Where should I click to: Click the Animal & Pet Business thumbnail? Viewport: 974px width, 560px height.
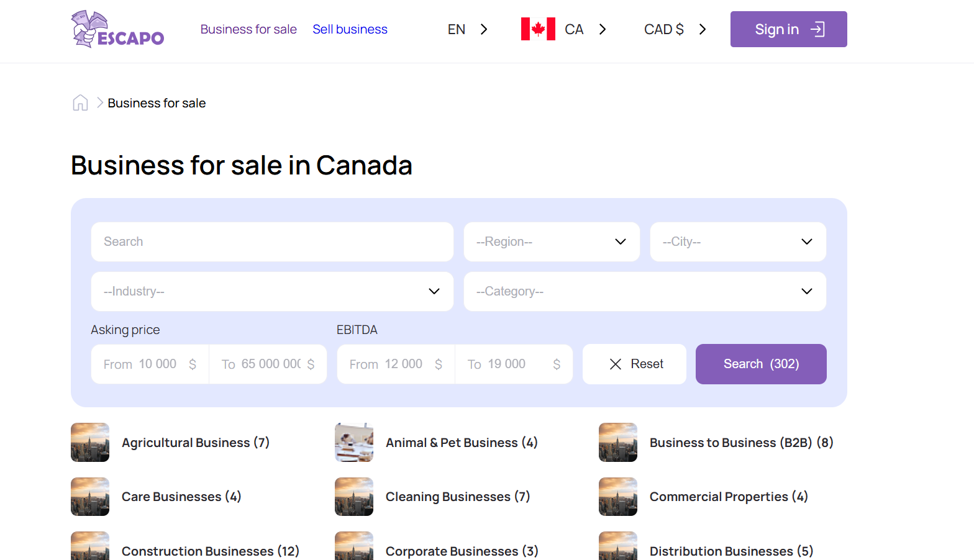pyautogui.click(x=354, y=443)
